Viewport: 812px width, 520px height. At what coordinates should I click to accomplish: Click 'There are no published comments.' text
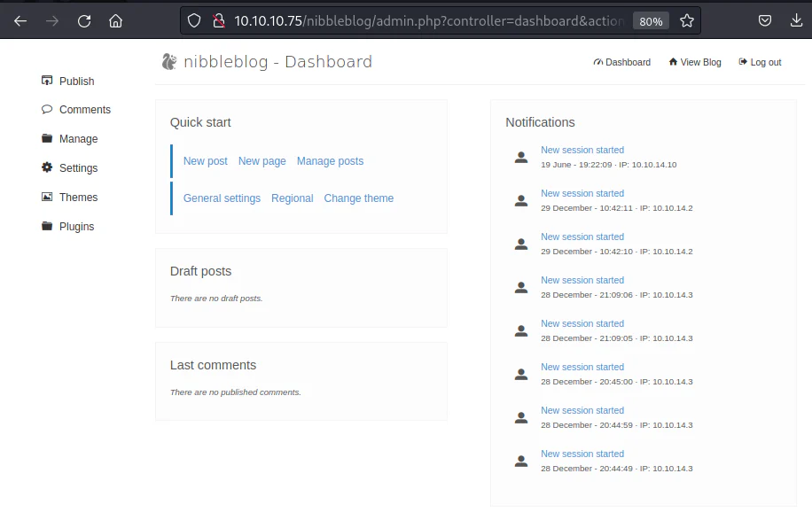[x=235, y=392]
